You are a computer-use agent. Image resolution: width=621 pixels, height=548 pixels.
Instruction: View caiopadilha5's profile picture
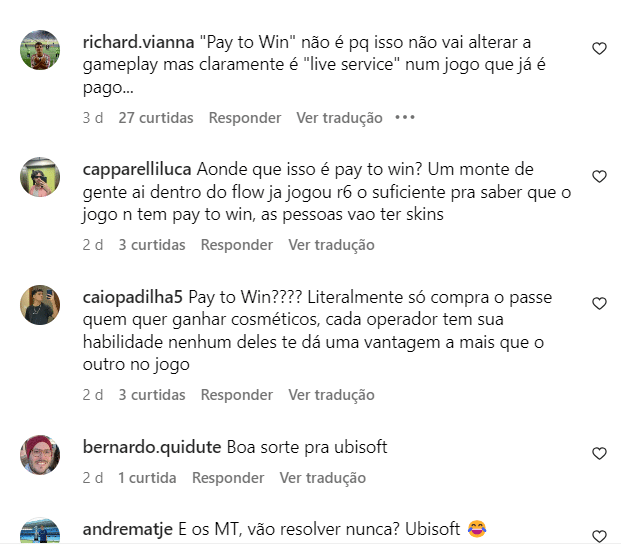click(40, 305)
